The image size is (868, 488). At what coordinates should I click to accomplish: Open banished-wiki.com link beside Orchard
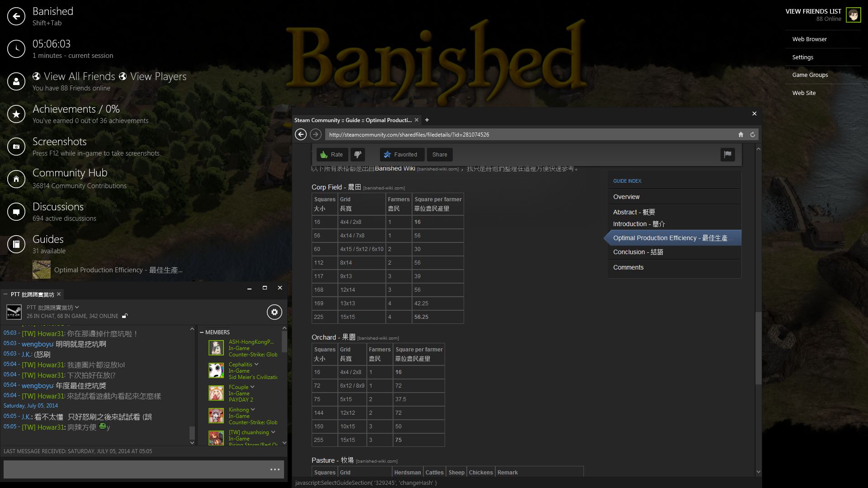tap(378, 338)
